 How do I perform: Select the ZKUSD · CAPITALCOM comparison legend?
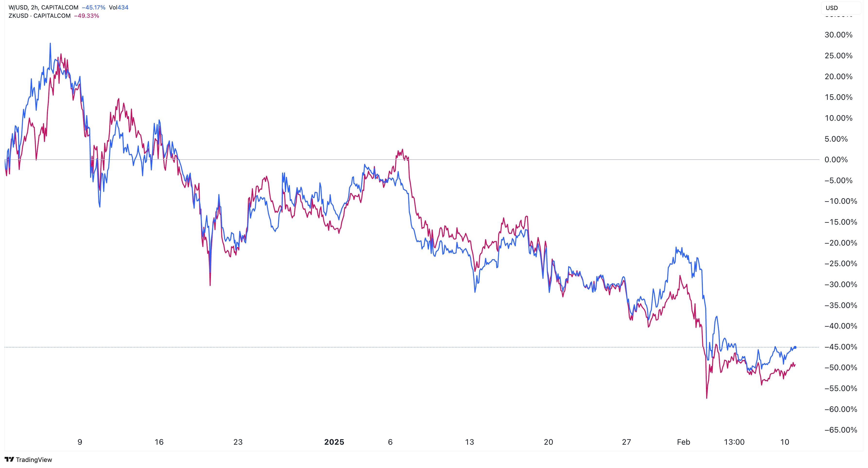click(40, 16)
